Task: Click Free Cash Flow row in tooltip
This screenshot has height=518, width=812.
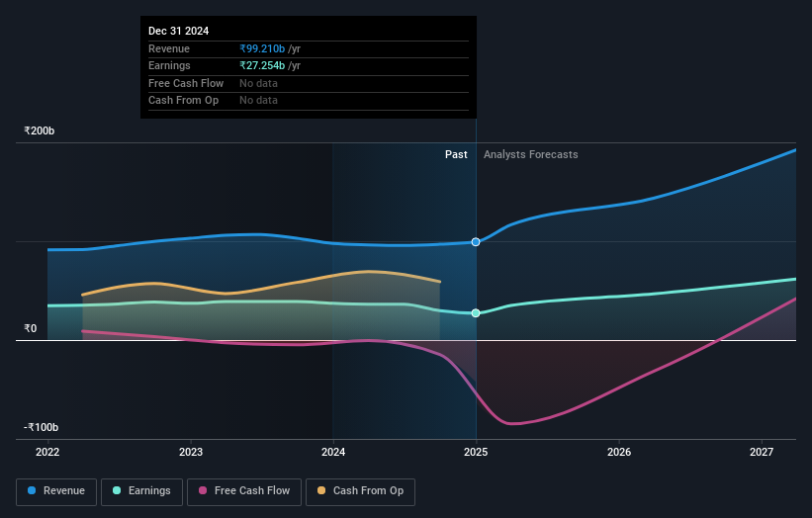Action: pos(309,83)
